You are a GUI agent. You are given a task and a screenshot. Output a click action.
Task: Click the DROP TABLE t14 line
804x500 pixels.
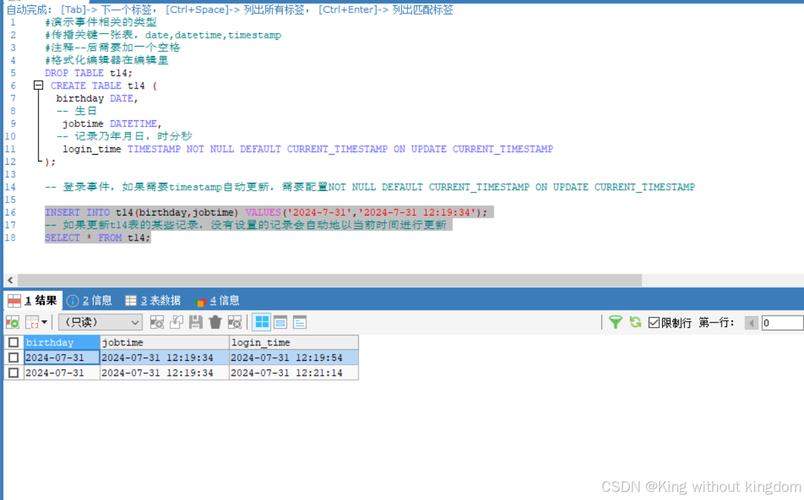point(88,73)
